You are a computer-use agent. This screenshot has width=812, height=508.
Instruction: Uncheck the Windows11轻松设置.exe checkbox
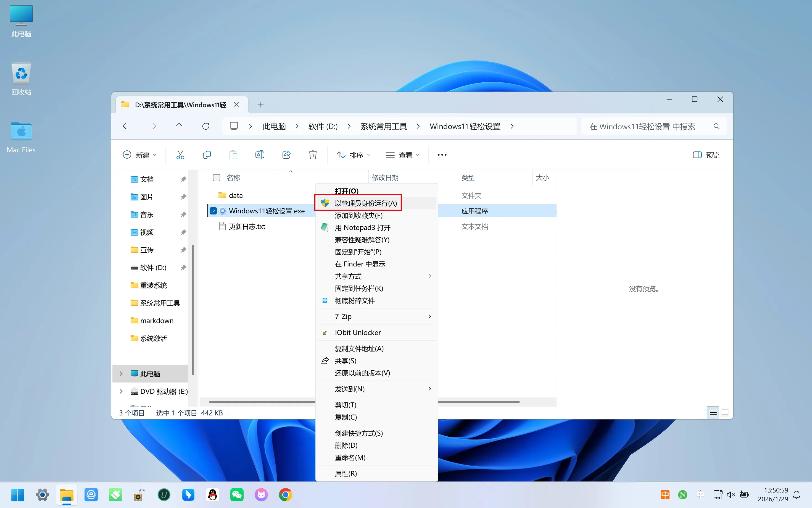[213, 211]
